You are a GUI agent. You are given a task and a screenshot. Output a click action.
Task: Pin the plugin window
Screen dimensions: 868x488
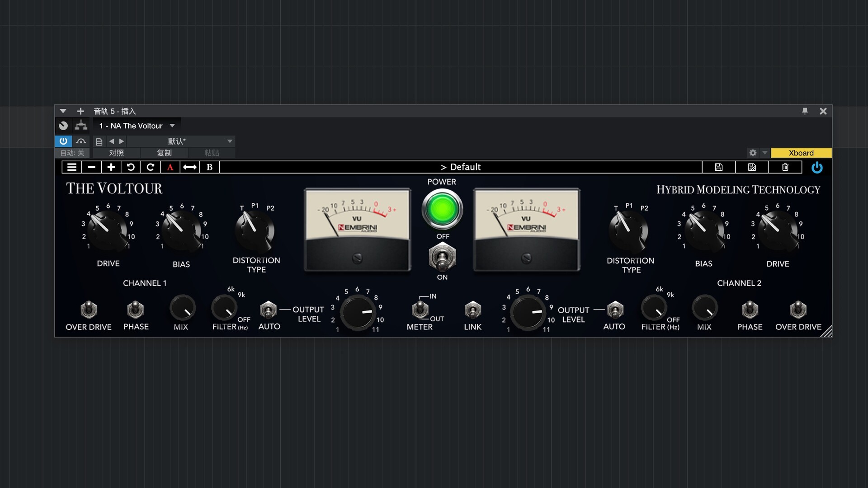(x=805, y=111)
